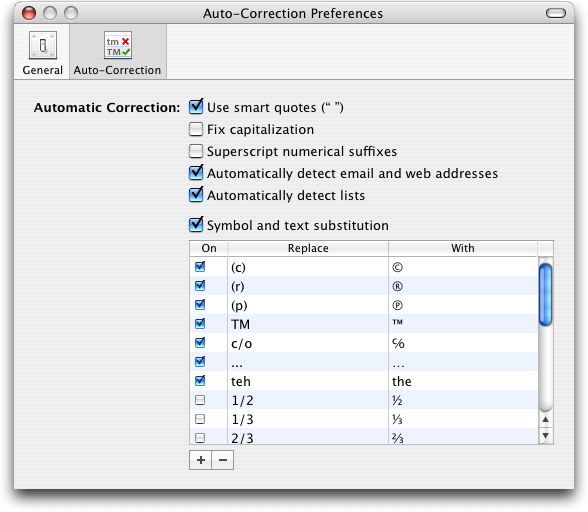This screenshot has width=588, height=512.
Task: Click the scrollbar up arrow
Action: 546,419
